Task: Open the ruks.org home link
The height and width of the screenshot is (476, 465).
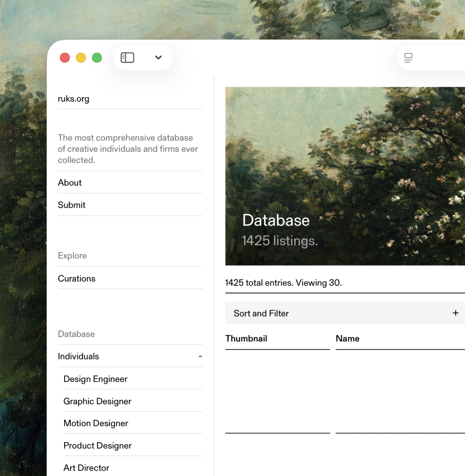Action: click(73, 99)
